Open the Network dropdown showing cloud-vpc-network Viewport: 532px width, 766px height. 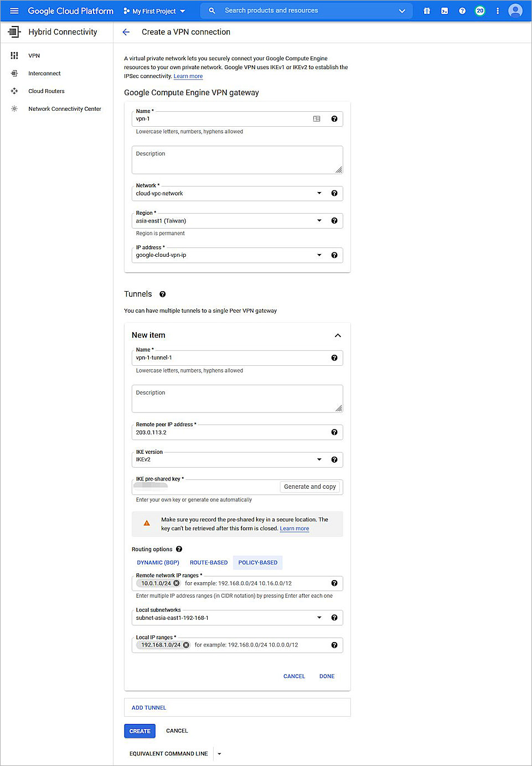227,194
